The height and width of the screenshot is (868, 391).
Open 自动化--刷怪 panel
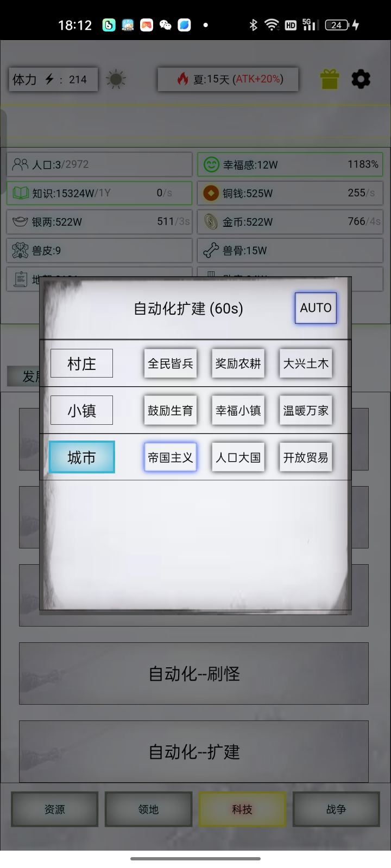click(194, 673)
